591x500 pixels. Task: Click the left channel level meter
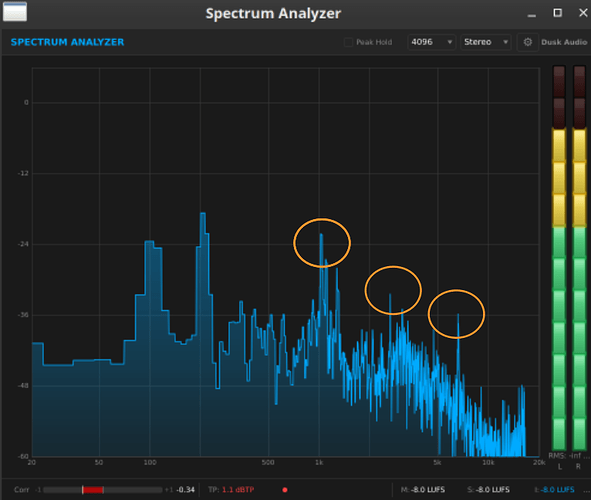point(559,257)
